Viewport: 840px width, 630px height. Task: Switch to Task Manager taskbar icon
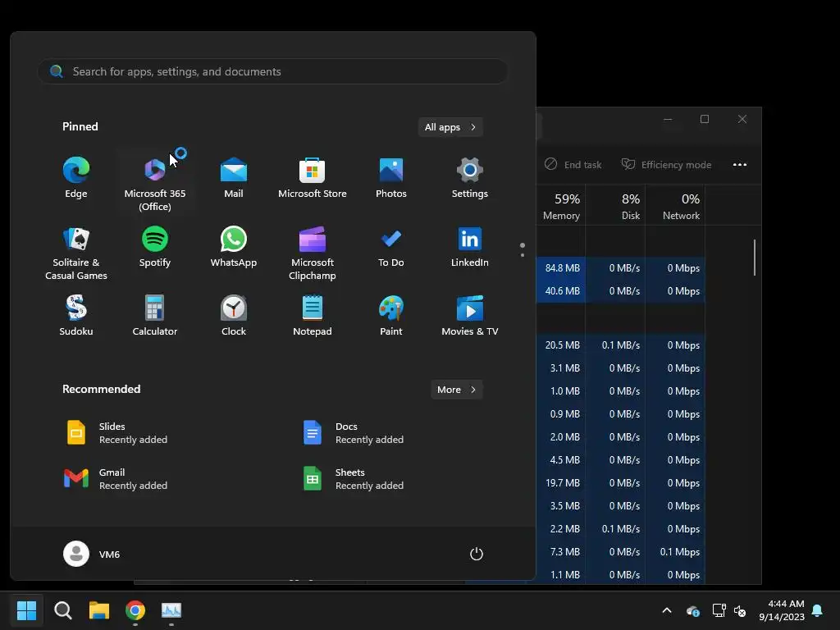171,610
